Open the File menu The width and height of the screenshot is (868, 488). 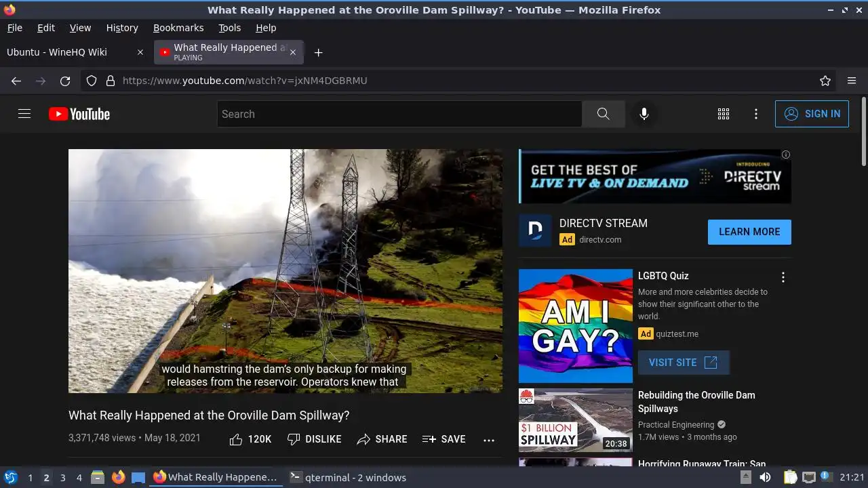[x=15, y=28]
